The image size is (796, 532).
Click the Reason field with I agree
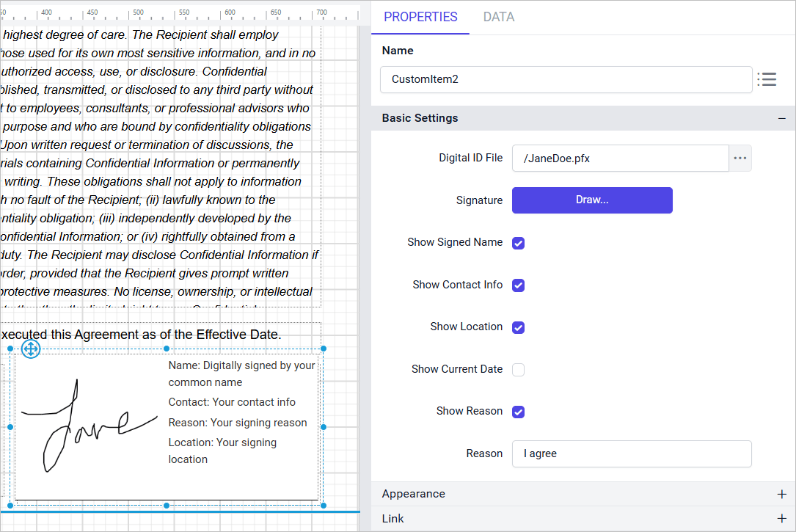coord(631,453)
